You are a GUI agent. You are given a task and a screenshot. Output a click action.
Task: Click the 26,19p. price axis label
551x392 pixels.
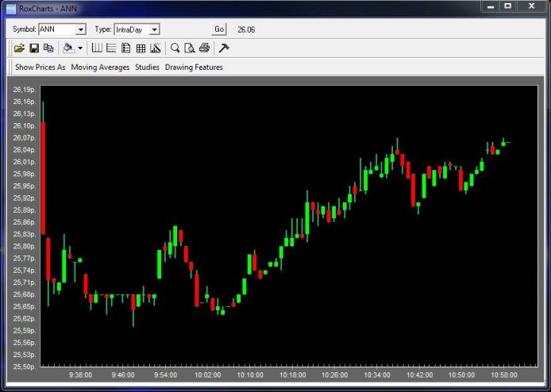point(25,90)
